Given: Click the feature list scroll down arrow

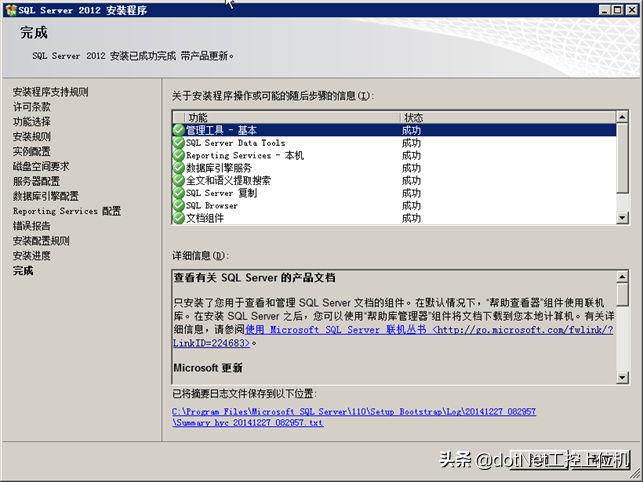Looking at the screenshot, I should [x=622, y=218].
